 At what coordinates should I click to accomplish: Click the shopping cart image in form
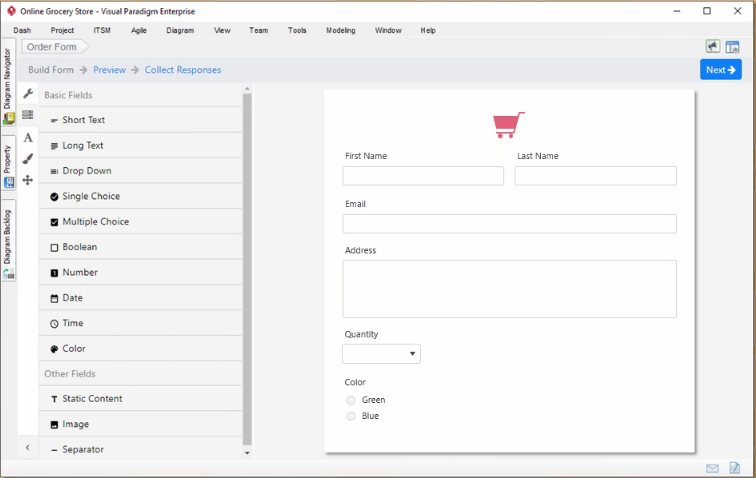(x=508, y=125)
